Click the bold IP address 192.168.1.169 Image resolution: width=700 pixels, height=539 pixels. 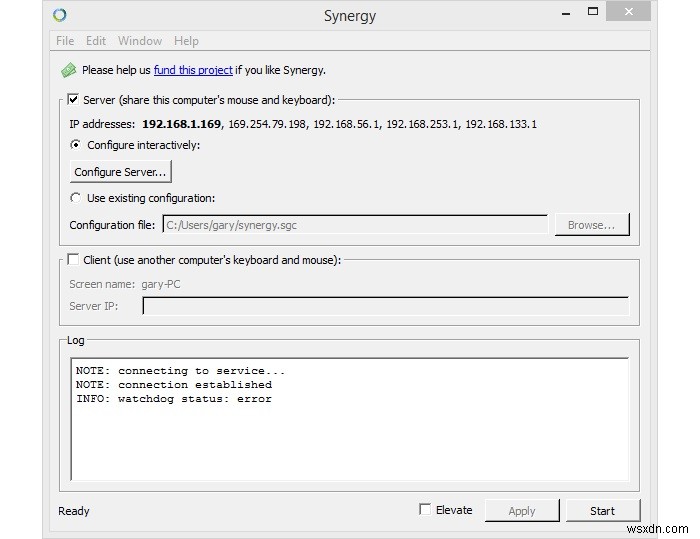[181, 124]
